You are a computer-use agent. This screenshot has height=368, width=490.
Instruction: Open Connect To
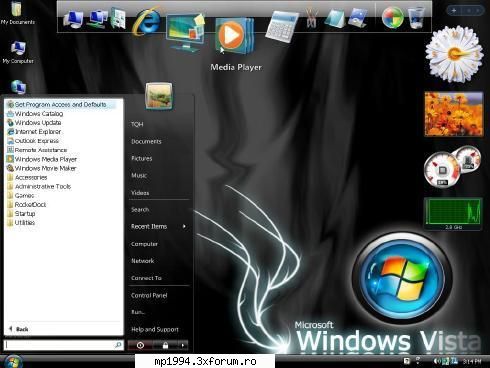tap(146, 278)
